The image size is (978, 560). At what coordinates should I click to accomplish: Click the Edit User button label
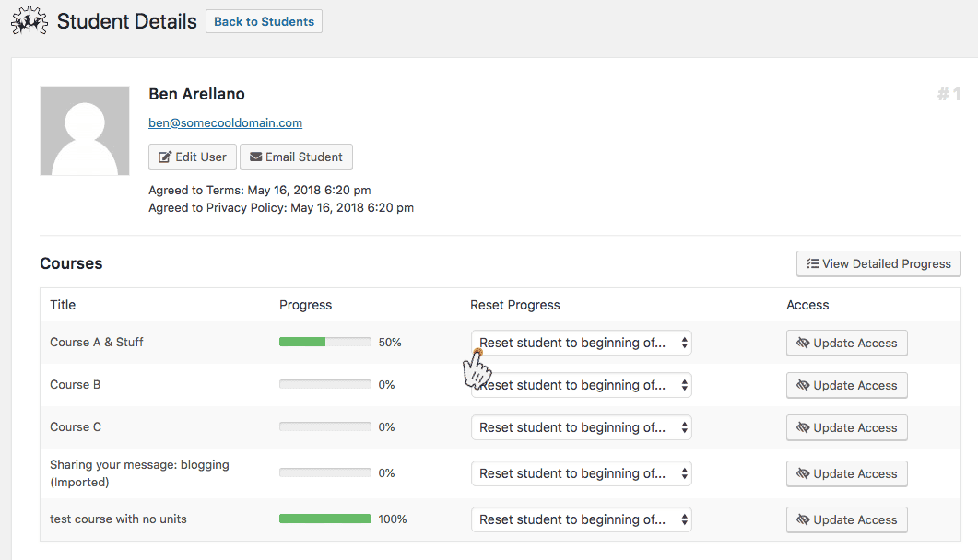point(201,157)
